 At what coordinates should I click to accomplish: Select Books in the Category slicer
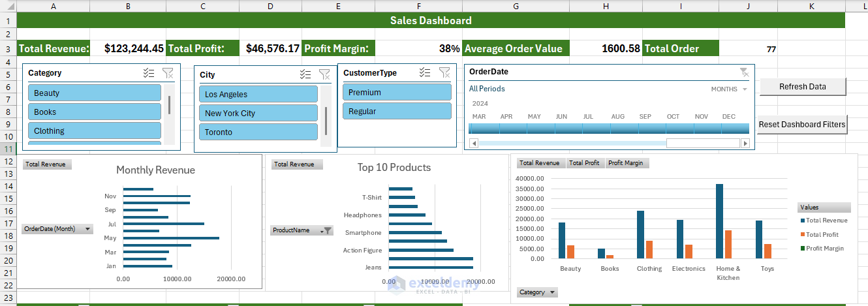[95, 112]
